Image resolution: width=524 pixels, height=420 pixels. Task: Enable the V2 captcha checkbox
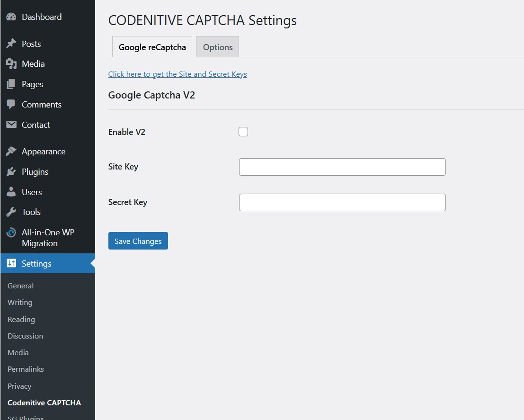tap(243, 132)
